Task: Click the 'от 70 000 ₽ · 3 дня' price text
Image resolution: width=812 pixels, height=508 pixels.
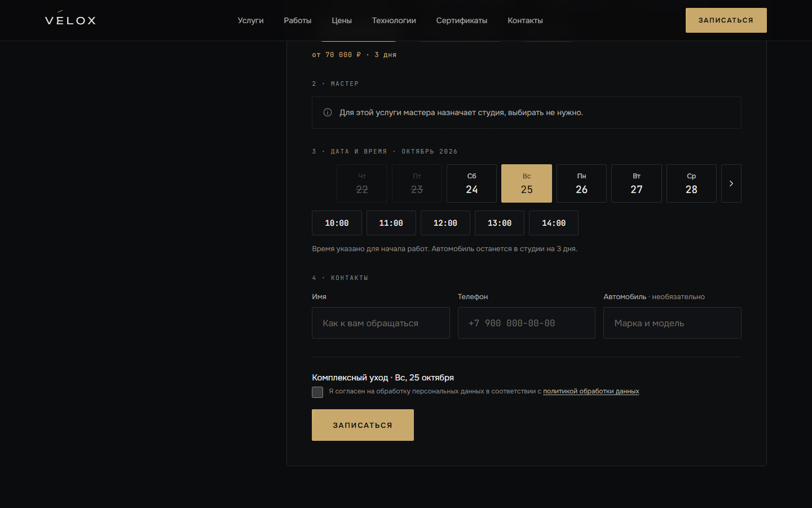Action: pos(354,55)
